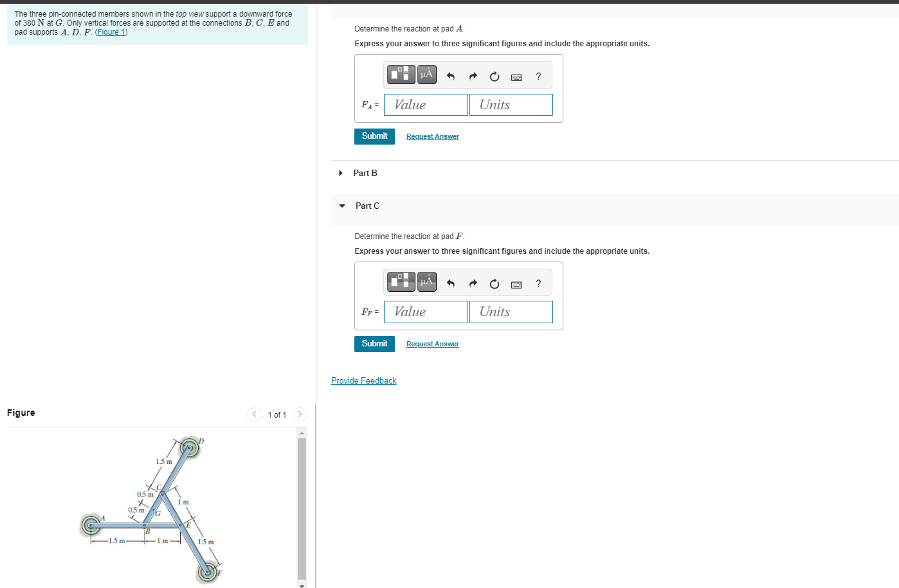Click the μÅ units icon for FA answer
The width and height of the screenshot is (899, 588).
click(x=426, y=74)
